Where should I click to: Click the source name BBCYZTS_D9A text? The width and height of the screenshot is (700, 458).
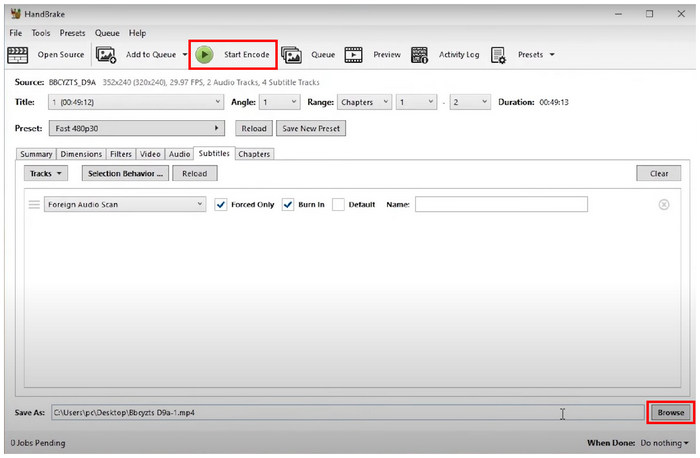coord(72,82)
